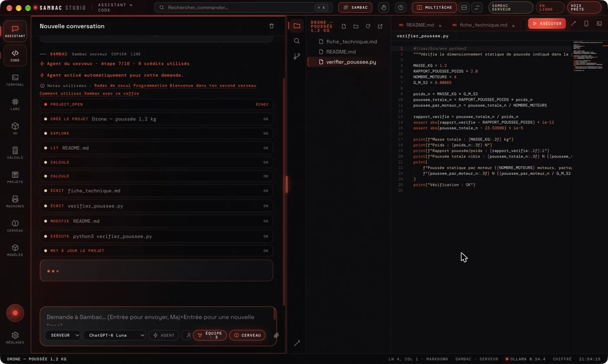Screen dimensions: 608x364
Task: Create a new file in explorer
Action: click(344, 26)
